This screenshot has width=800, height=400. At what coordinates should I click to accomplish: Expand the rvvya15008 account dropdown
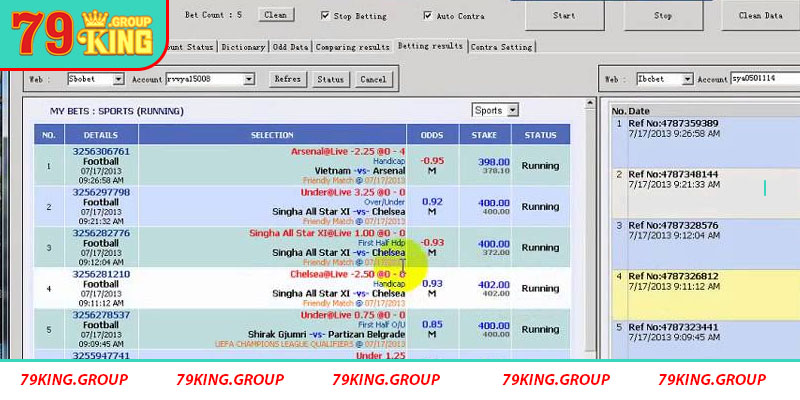coord(249,79)
